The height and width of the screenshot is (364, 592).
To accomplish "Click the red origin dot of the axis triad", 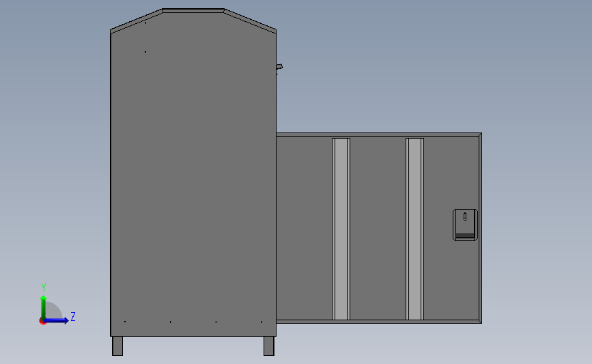I will pos(42,322).
